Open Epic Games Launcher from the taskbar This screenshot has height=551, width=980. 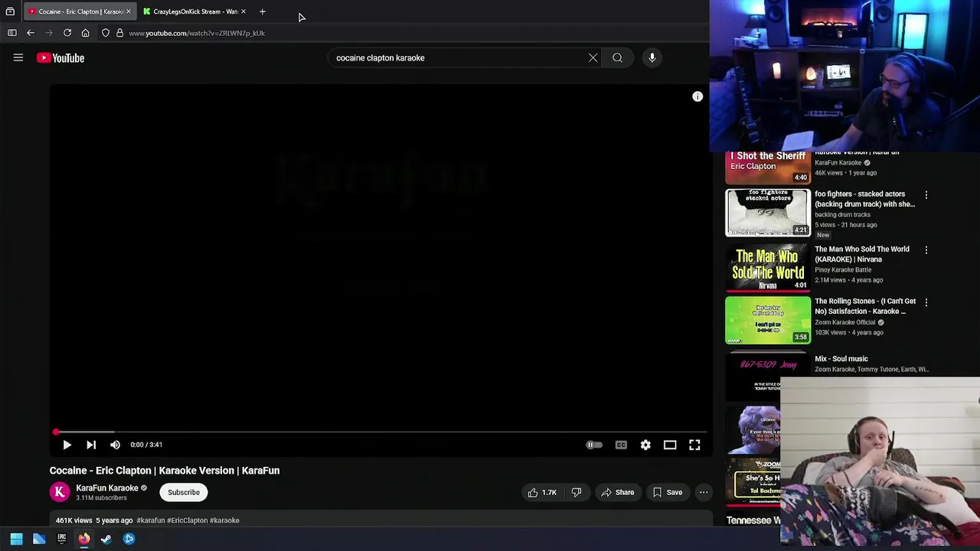62,539
